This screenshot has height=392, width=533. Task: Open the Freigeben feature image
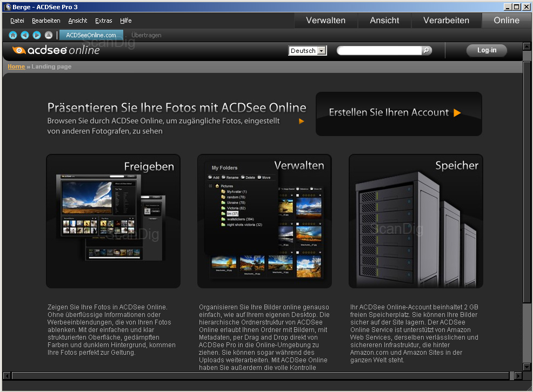coord(113,221)
